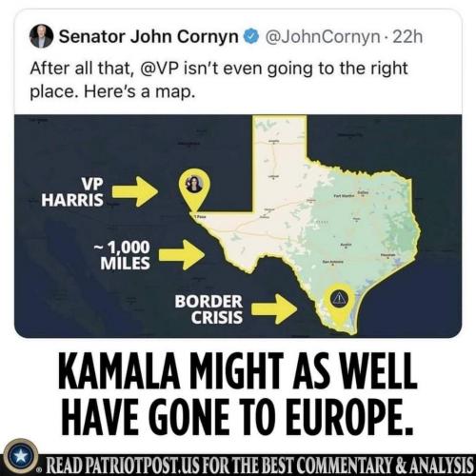
Task: Click the yellow arrow beside BORDER CRISIS
Action: [274, 308]
